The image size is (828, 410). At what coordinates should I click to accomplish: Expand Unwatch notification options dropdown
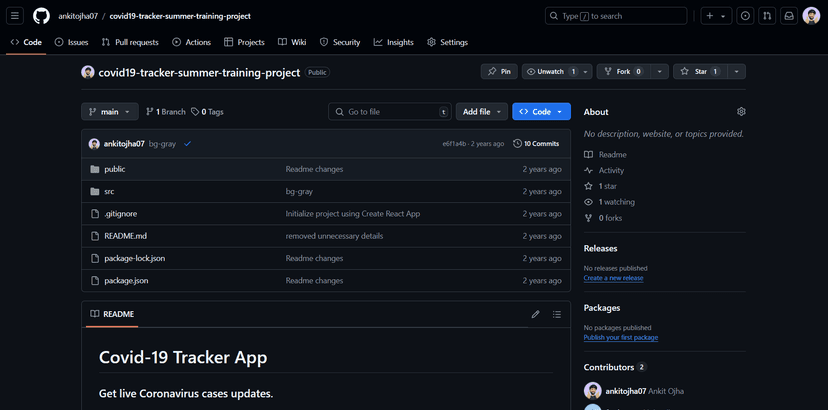(586, 71)
